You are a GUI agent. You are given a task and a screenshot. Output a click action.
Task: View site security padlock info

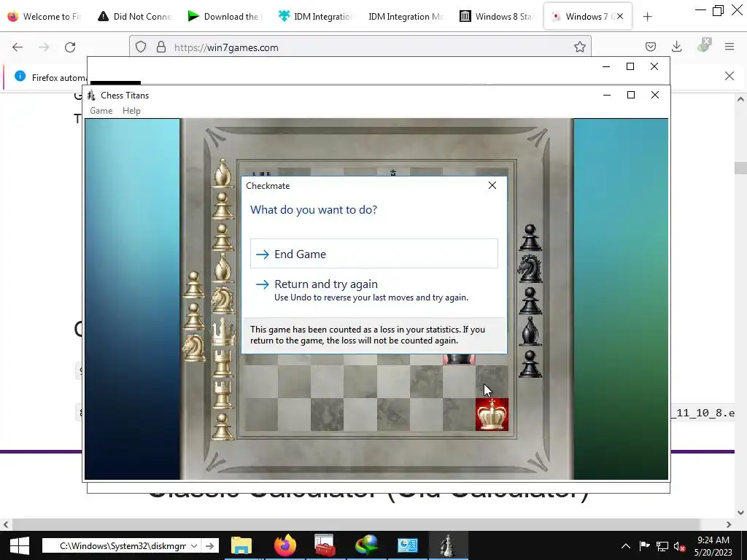coord(161,47)
